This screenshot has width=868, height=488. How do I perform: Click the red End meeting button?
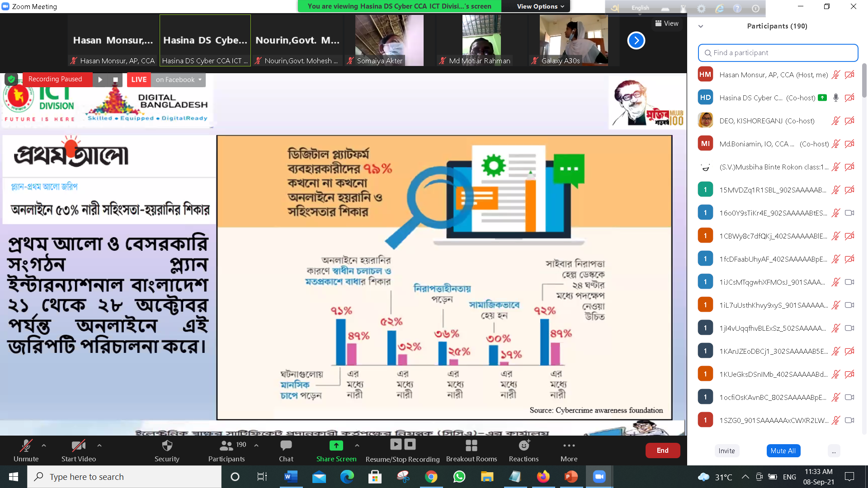coord(662,450)
